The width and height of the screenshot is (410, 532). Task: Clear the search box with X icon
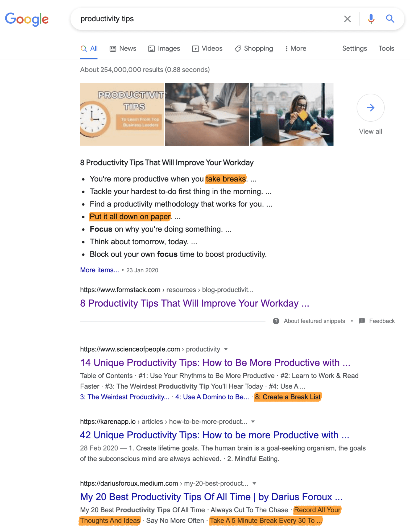point(347,19)
